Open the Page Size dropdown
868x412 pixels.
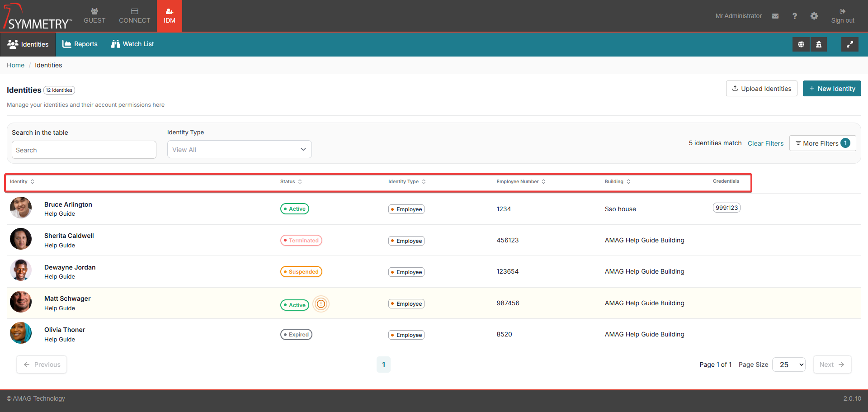coord(788,365)
